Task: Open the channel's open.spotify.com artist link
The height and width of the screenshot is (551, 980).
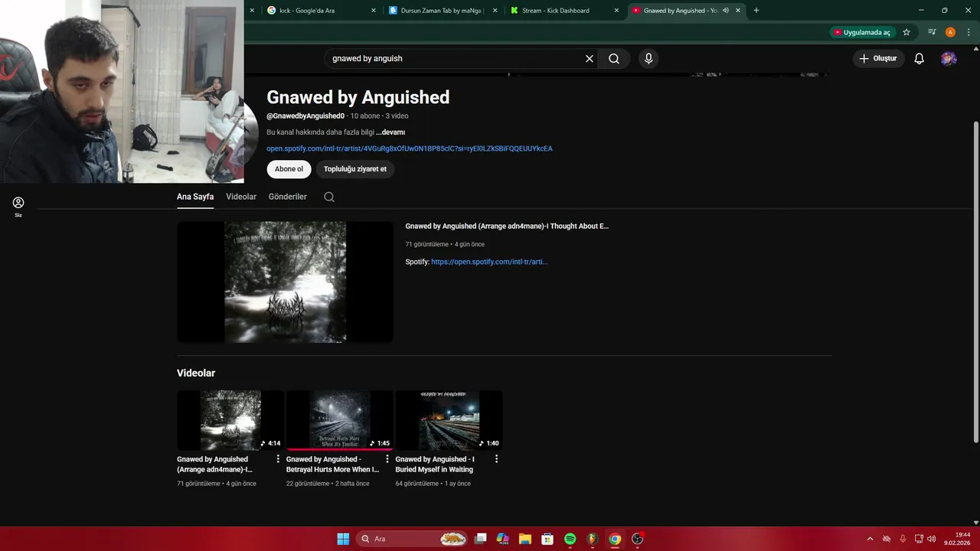Action: pos(410,148)
